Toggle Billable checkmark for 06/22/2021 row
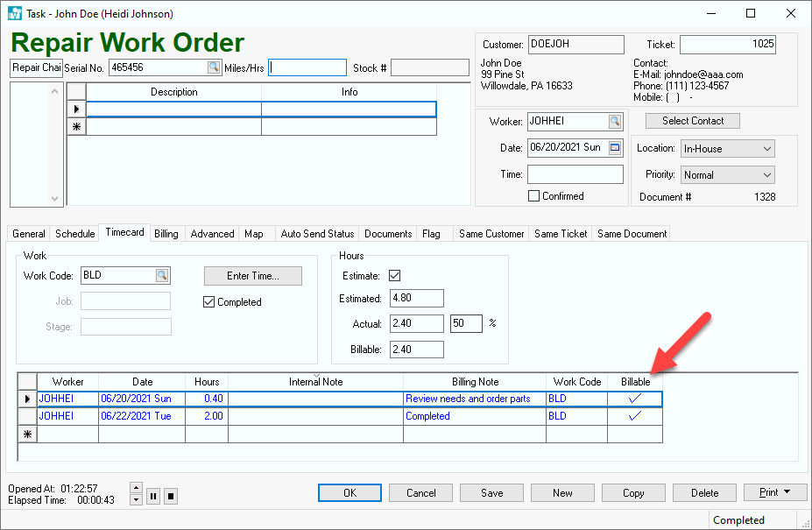Screen dimensions: 812x530 635,417
